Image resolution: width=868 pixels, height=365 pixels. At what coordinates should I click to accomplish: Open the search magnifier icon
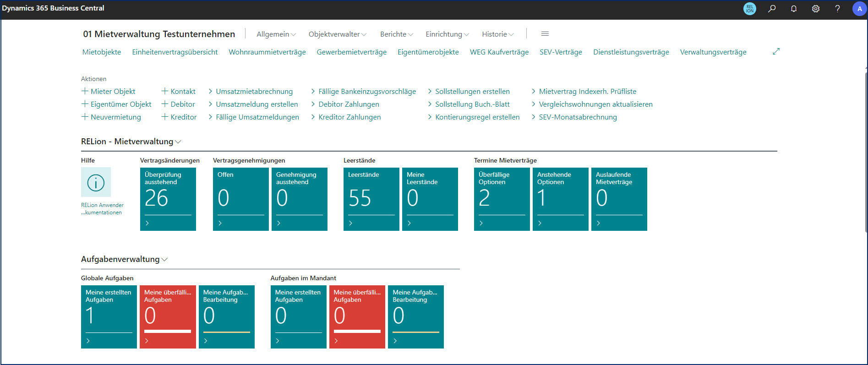click(x=772, y=9)
